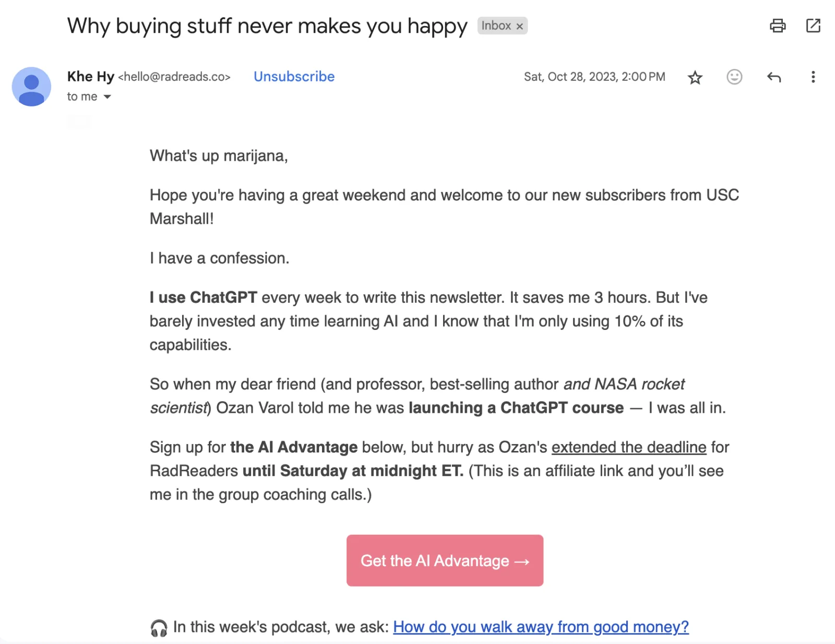Click Khe Hy's profile avatar

[31, 87]
